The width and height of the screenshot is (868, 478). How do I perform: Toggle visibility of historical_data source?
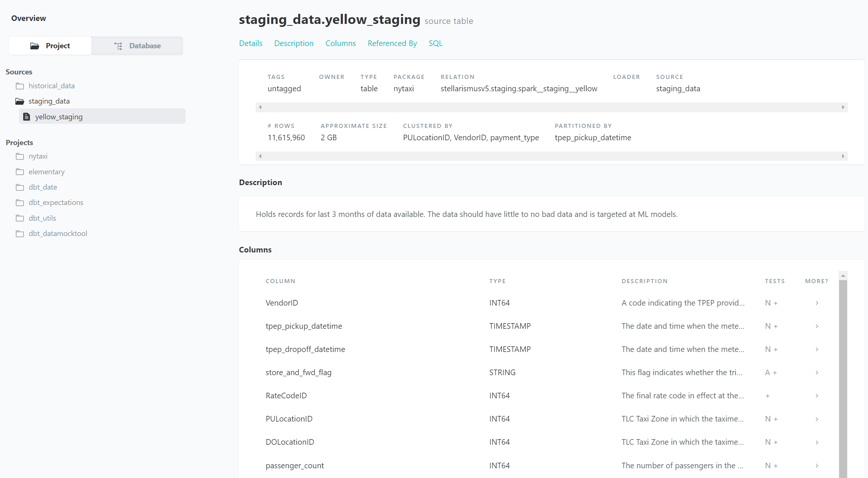tap(51, 85)
